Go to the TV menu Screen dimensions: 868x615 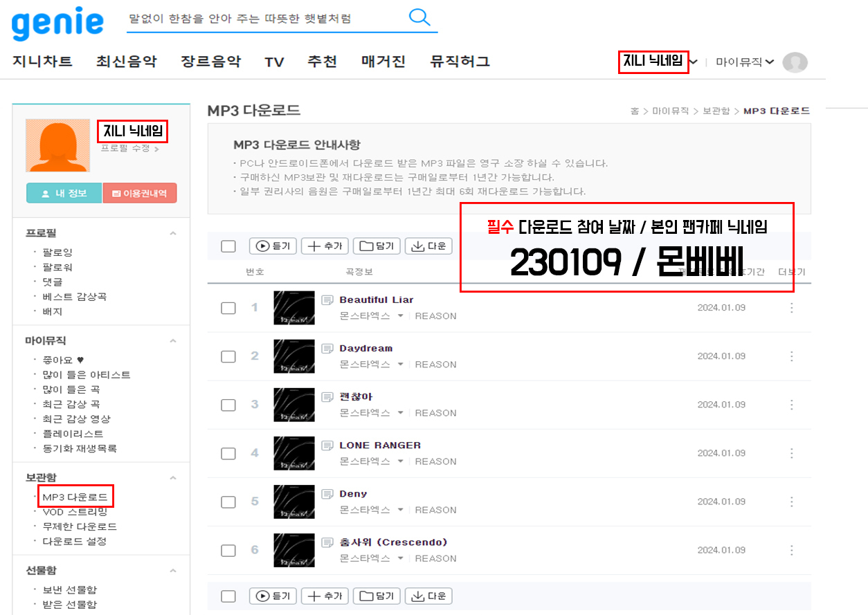click(x=274, y=62)
